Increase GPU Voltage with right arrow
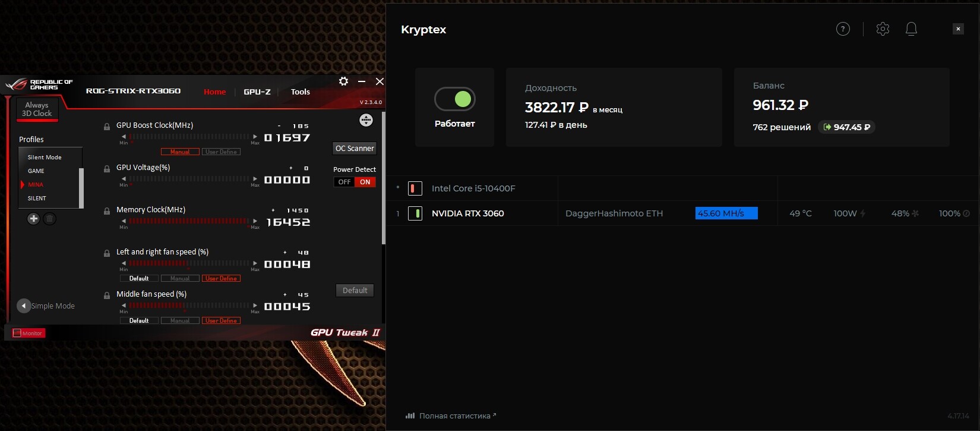 [255, 179]
